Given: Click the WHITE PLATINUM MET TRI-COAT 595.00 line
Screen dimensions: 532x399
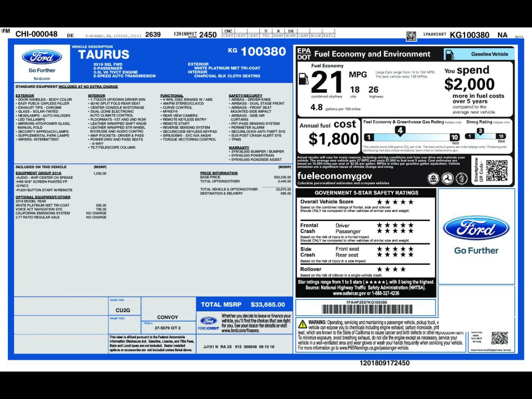Looking at the screenshot, I should pos(61,205).
